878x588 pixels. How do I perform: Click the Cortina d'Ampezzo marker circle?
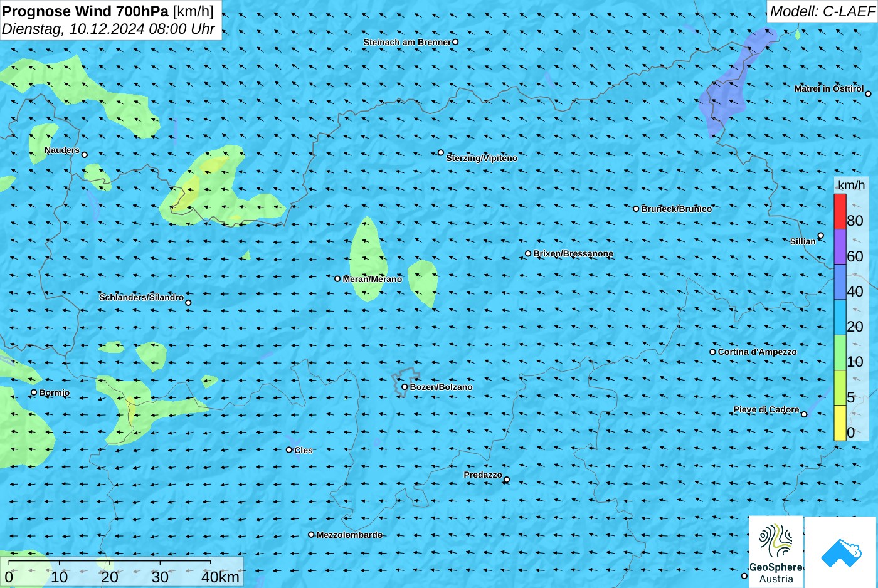pos(712,352)
